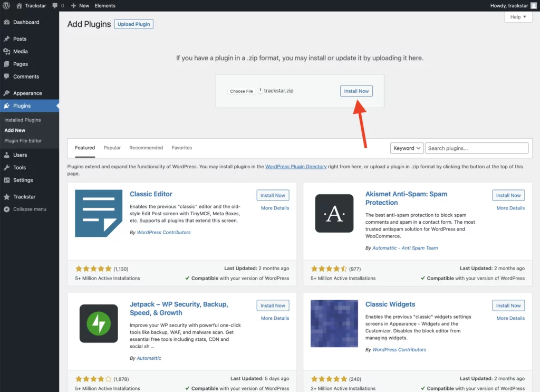The width and height of the screenshot is (540, 392).
Task: Click the Settings icon in sidebar
Action: click(x=6, y=180)
